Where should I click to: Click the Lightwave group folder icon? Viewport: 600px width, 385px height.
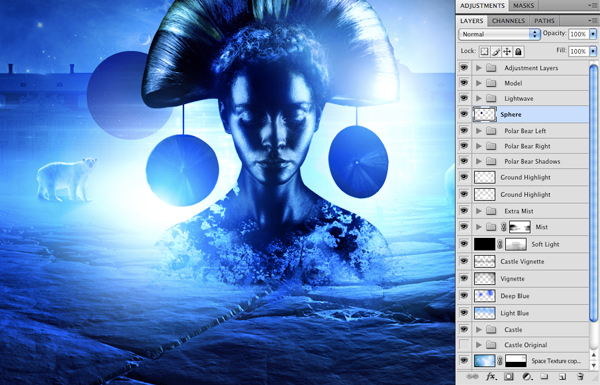(491, 98)
